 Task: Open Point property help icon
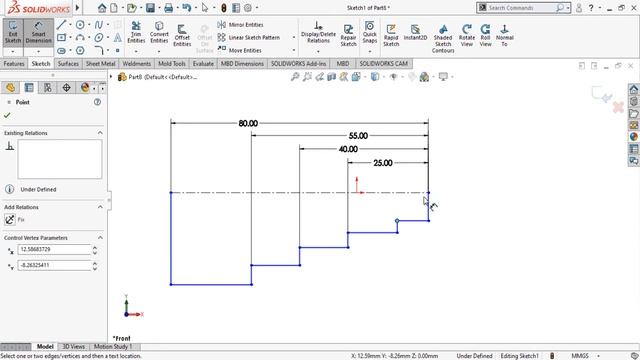click(x=97, y=102)
